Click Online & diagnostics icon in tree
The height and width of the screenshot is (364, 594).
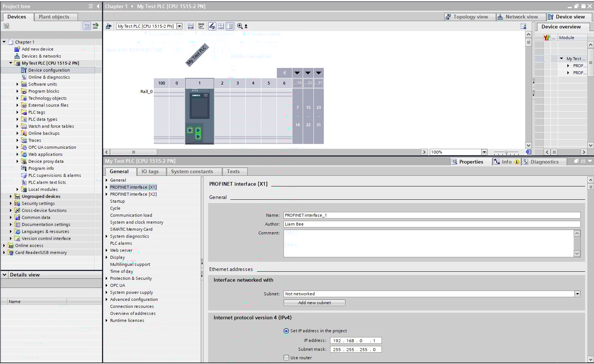pos(24,77)
